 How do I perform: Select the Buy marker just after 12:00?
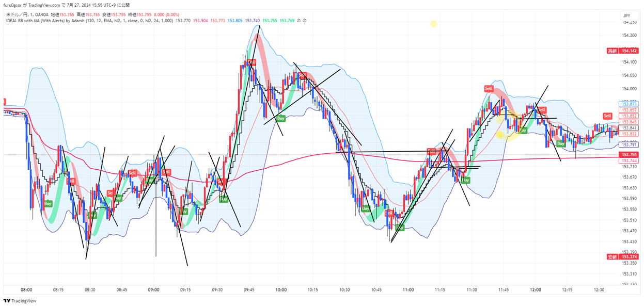point(560,143)
